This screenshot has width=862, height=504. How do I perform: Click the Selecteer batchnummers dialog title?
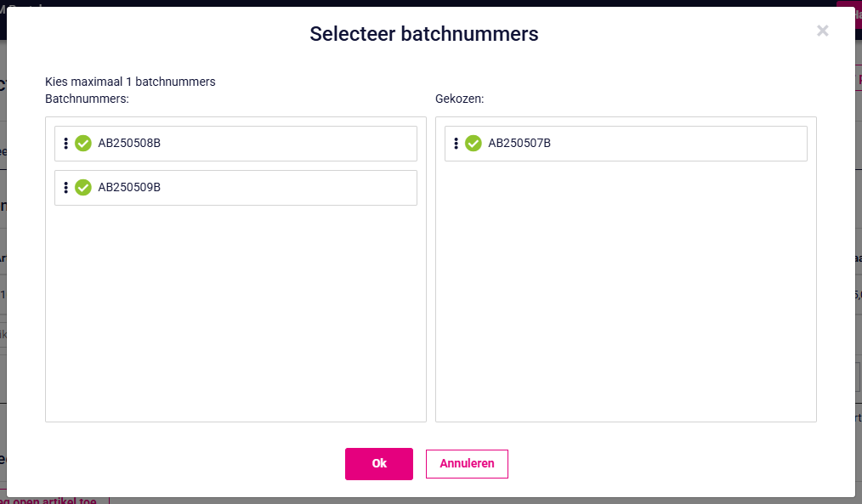click(424, 34)
